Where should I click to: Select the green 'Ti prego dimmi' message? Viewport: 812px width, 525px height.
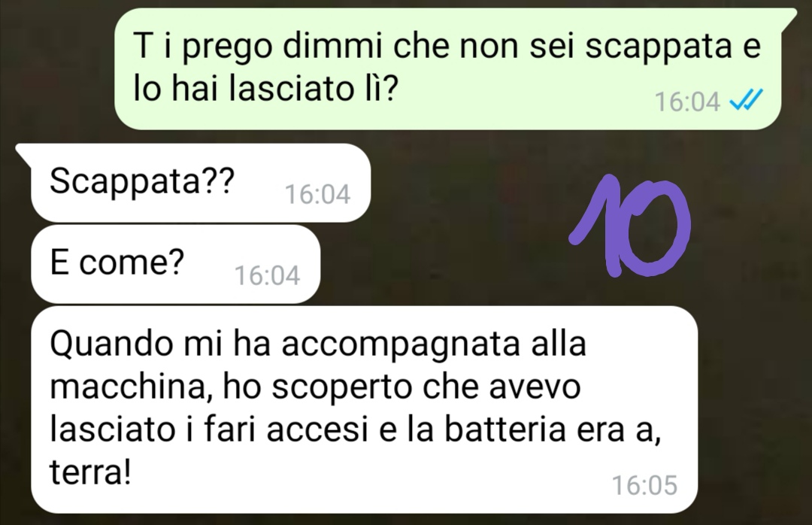[x=447, y=68]
